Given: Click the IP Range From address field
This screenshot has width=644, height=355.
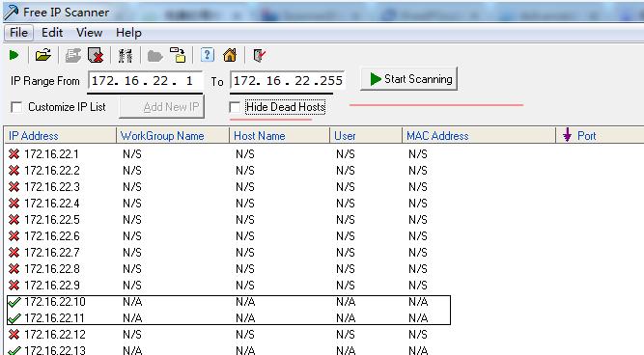Looking at the screenshot, I should point(146,81).
